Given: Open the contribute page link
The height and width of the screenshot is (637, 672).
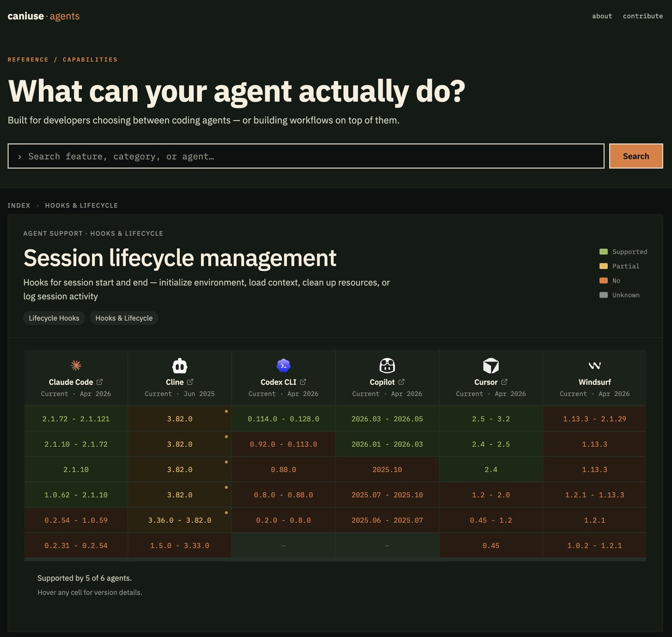Looking at the screenshot, I should (643, 16).
